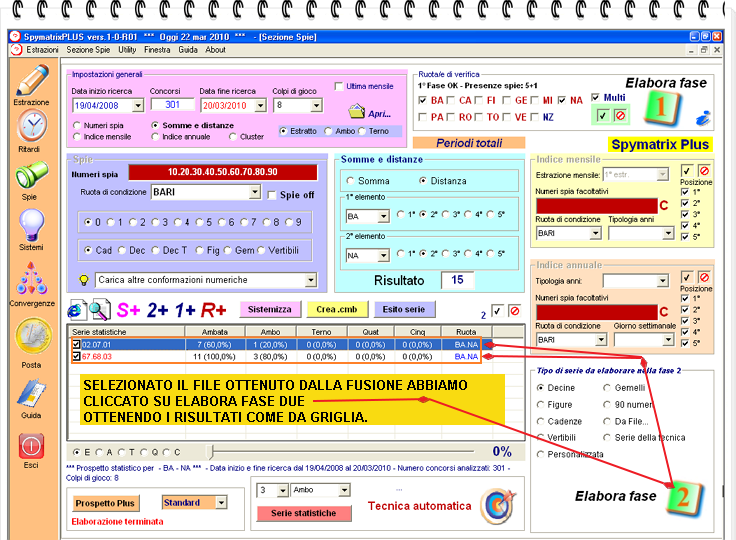Open the Utility menu
The width and height of the screenshot is (736, 540).
click(x=127, y=50)
